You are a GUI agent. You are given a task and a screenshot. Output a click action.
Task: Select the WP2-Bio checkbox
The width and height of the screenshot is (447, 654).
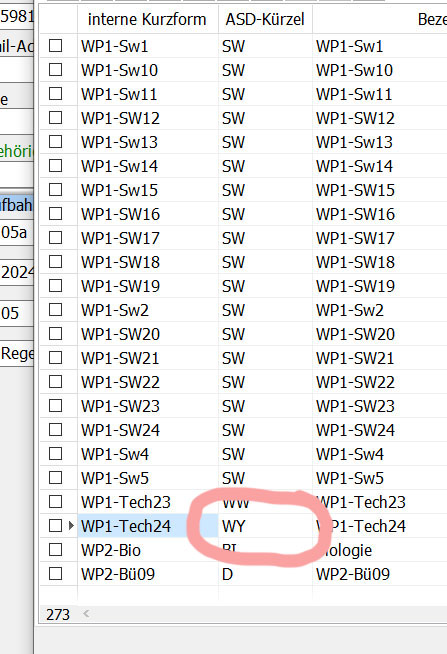coord(55,550)
